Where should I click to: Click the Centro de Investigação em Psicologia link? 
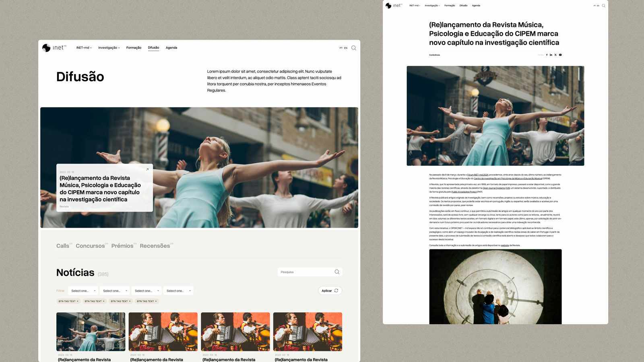click(x=508, y=179)
